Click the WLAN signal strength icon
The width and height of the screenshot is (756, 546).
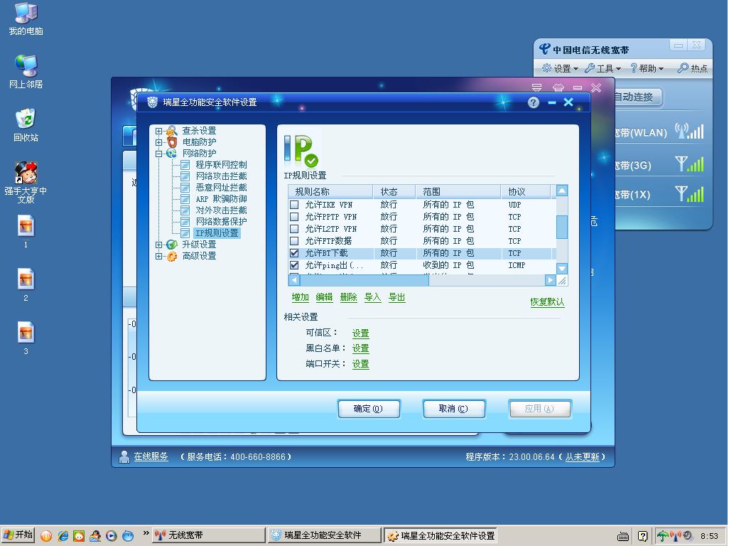[689, 131]
